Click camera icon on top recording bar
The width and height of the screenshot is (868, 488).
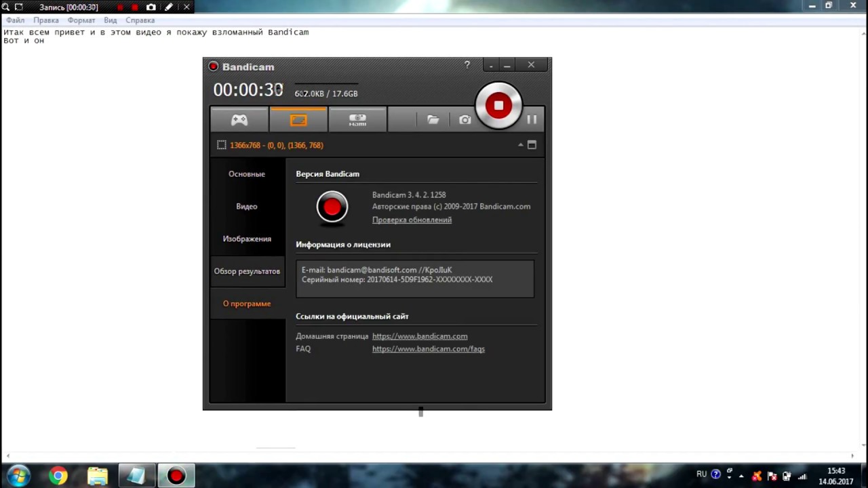pos(151,7)
